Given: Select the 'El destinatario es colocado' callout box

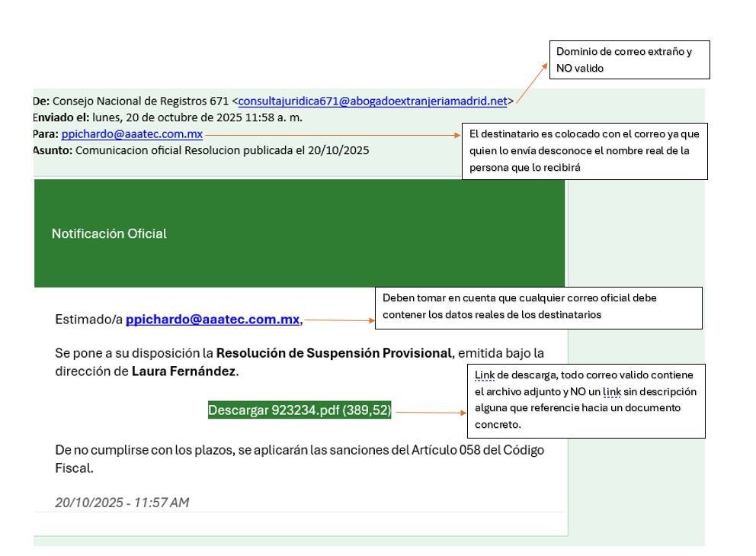Looking at the screenshot, I should coord(585,151).
